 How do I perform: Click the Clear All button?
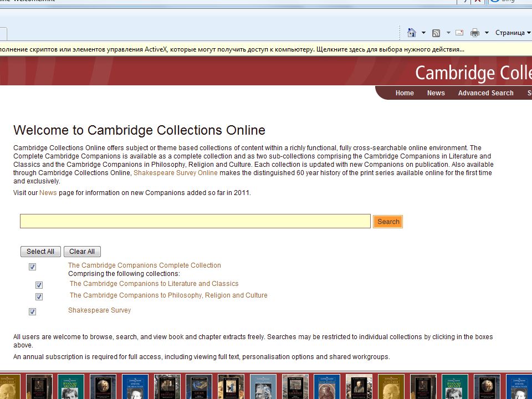click(x=82, y=252)
